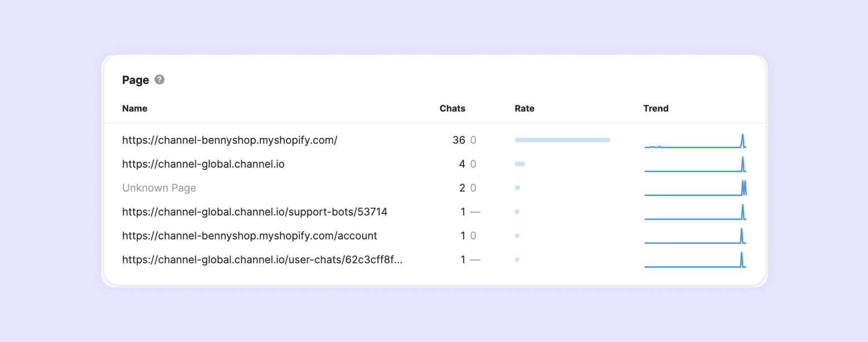
Task: Click the rate bar for bennyshop homepage
Action: [x=562, y=140]
